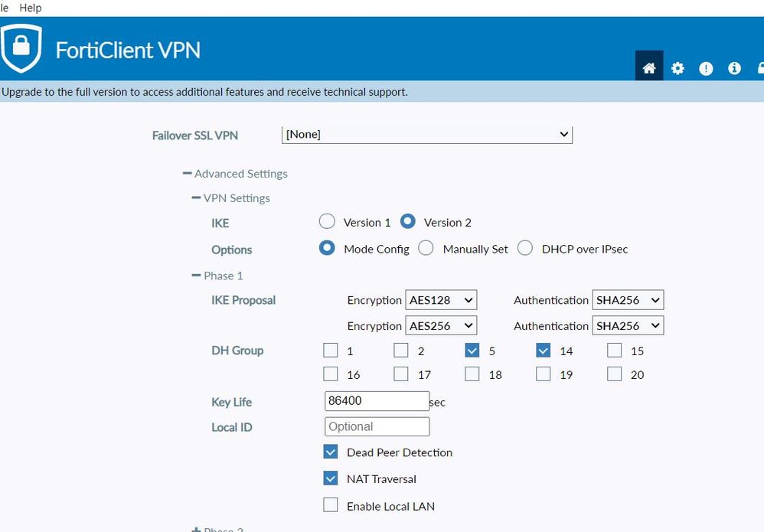Open the Failover SSL VPN dropdown
The height and width of the screenshot is (532, 764).
pos(427,135)
